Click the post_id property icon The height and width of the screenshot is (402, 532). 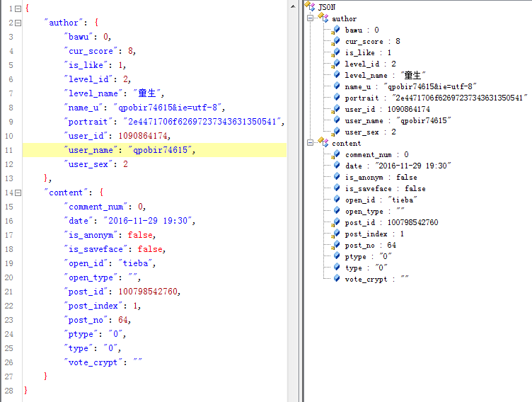tap(336, 222)
